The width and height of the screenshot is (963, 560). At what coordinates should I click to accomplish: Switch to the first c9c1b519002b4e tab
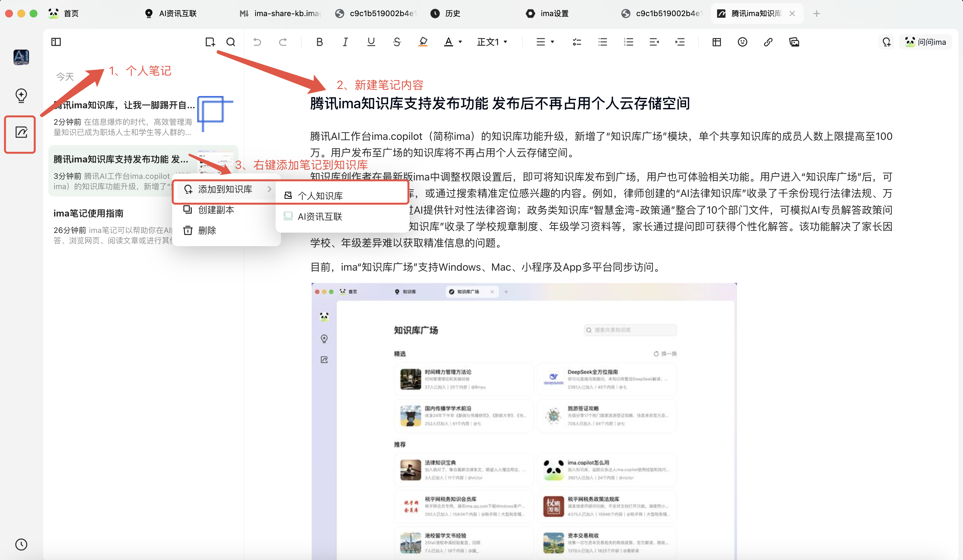click(x=376, y=13)
